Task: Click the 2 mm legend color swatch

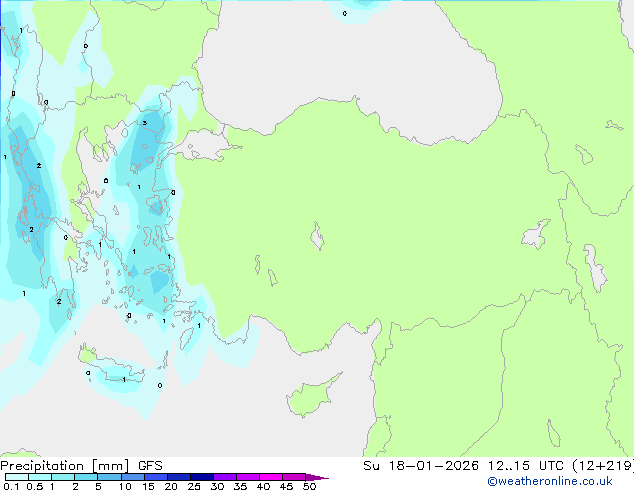Action: pyautogui.click(x=86, y=477)
